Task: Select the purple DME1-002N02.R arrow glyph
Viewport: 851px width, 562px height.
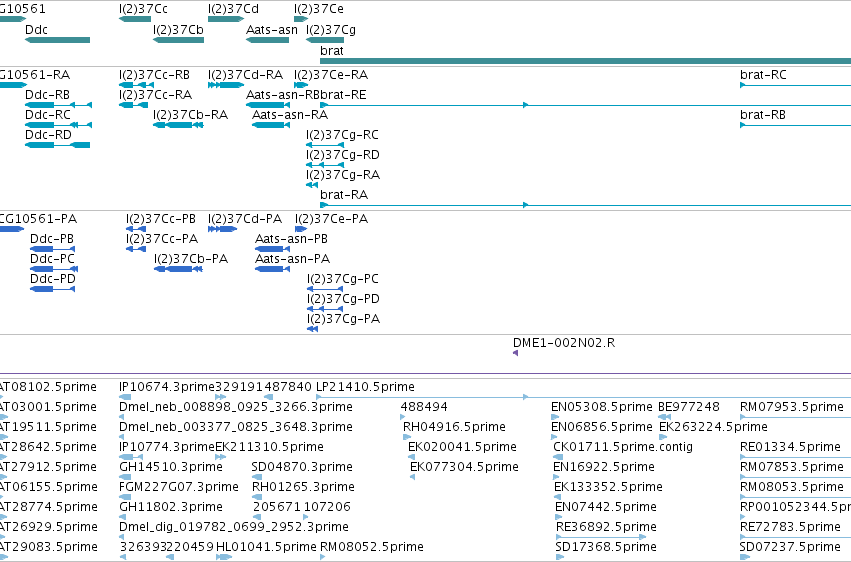Action: tap(515, 353)
